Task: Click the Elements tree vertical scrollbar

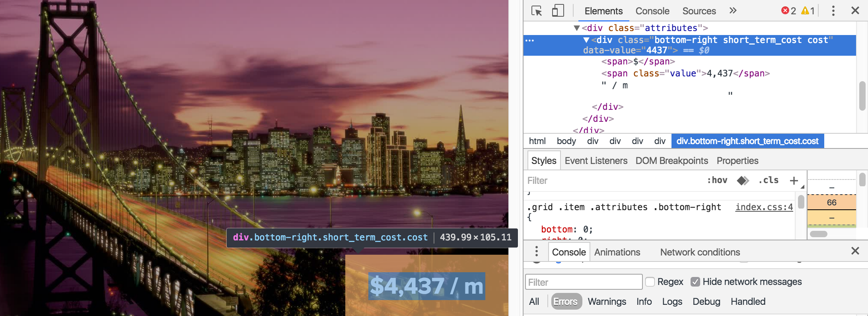Action: (862, 96)
